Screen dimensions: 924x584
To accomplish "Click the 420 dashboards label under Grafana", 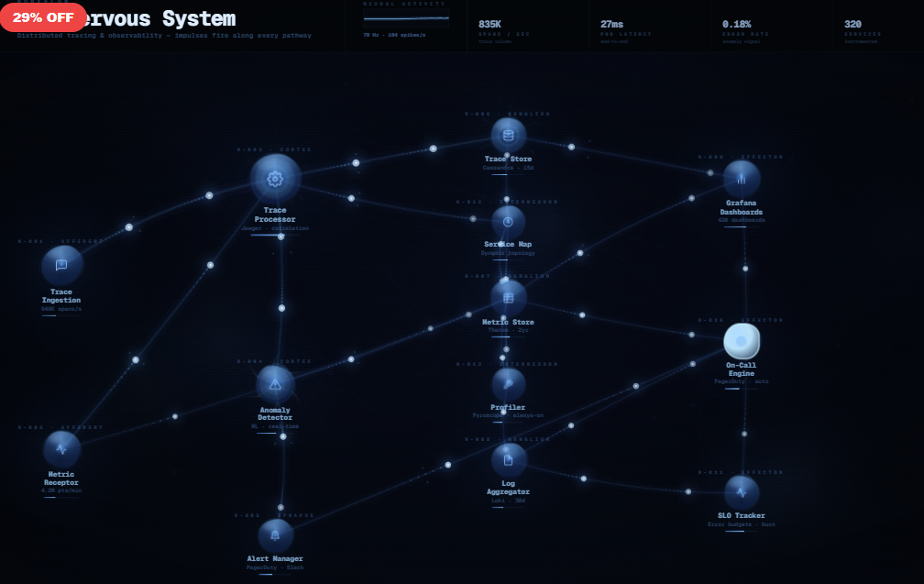I will point(742,220).
